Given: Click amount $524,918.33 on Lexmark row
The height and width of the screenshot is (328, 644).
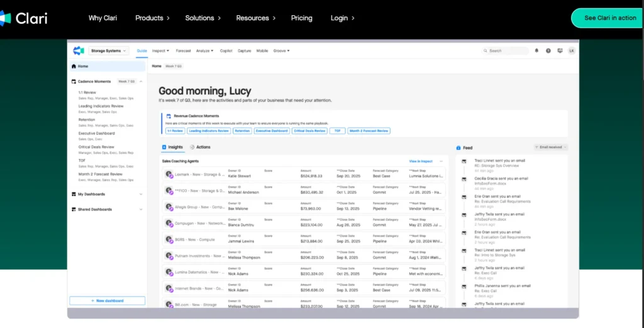Looking at the screenshot, I should point(311,176).
